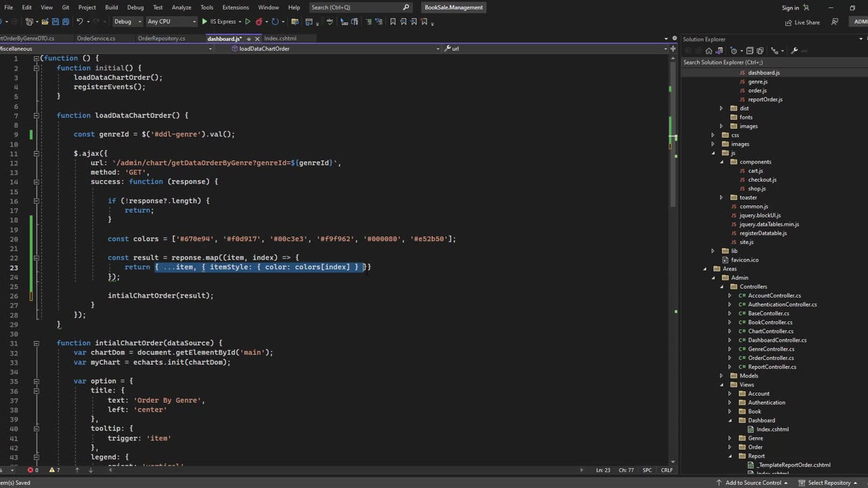The height and width of the screenshot is (488, 868).
Task: Click the error count icon in status strip
Action: point(31,470)
